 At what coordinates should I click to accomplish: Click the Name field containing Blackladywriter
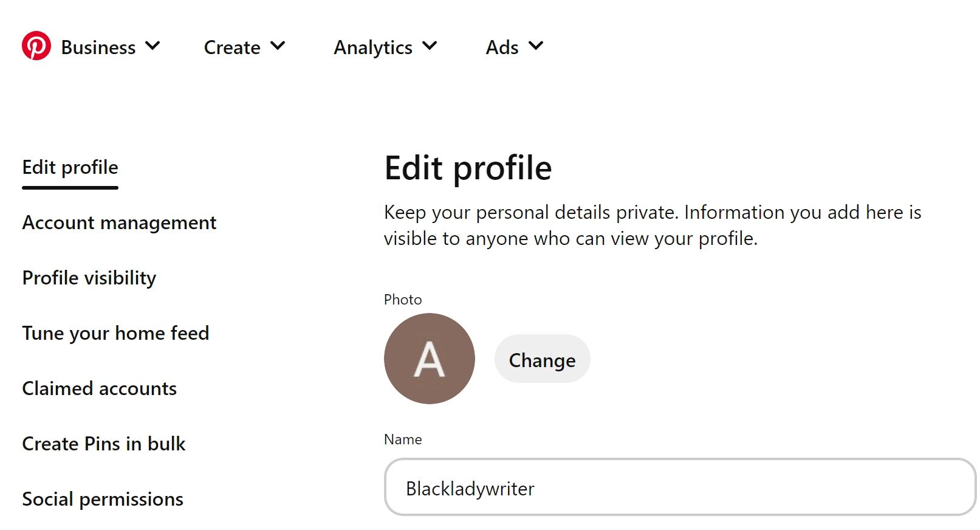pos(679,487)
